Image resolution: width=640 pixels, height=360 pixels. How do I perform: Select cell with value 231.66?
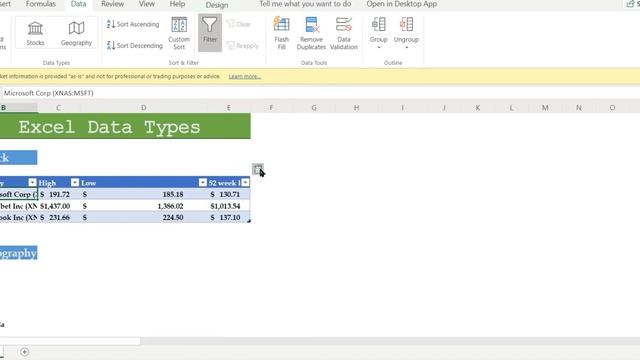pos(59,218)
